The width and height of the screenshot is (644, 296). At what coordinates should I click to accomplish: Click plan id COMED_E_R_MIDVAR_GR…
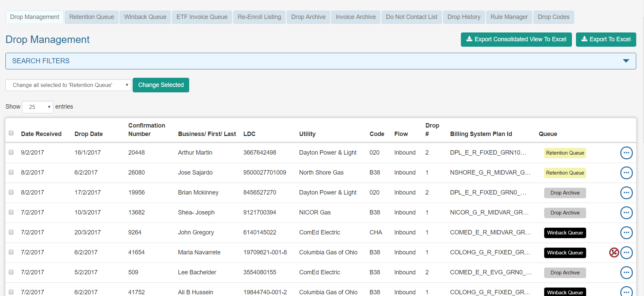(490, 232)
